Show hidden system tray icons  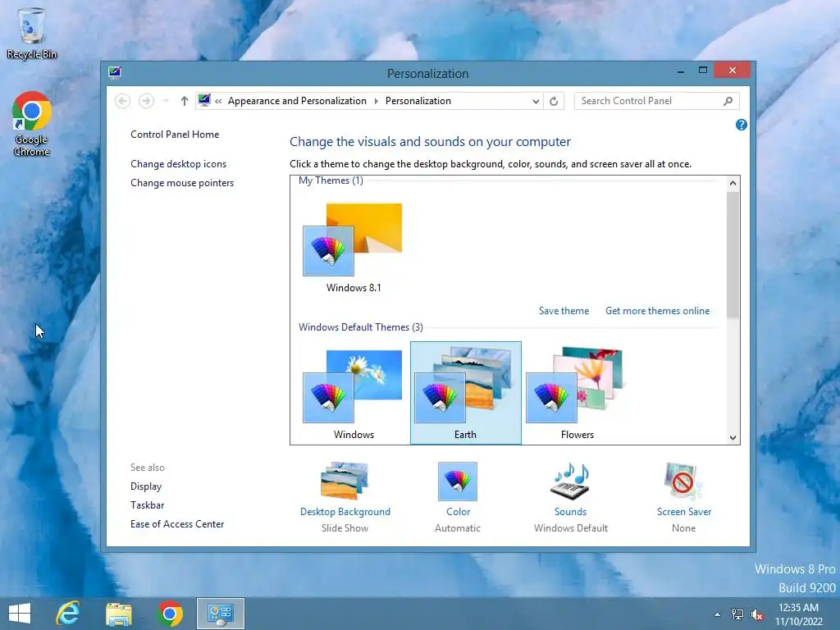pos(717,614)
